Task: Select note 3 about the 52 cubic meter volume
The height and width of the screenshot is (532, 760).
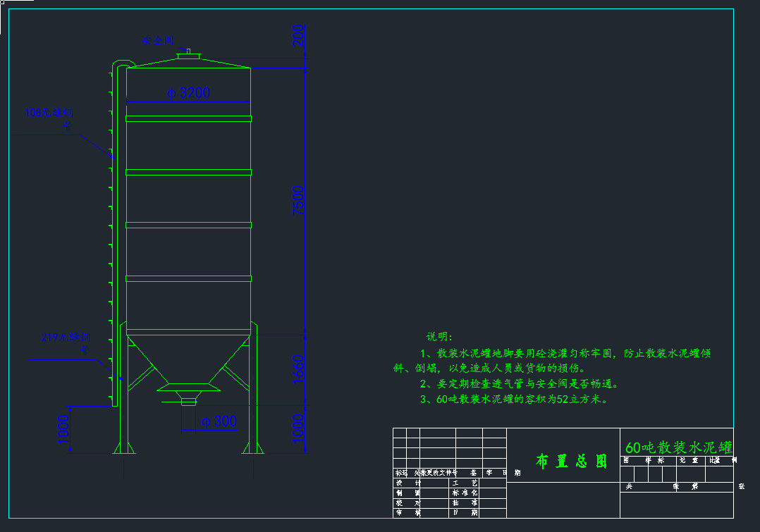Action: [513, 399]
